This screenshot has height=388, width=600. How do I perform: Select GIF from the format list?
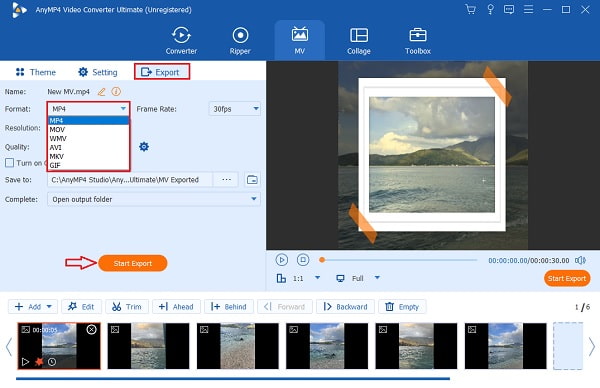tap(88, 165)
